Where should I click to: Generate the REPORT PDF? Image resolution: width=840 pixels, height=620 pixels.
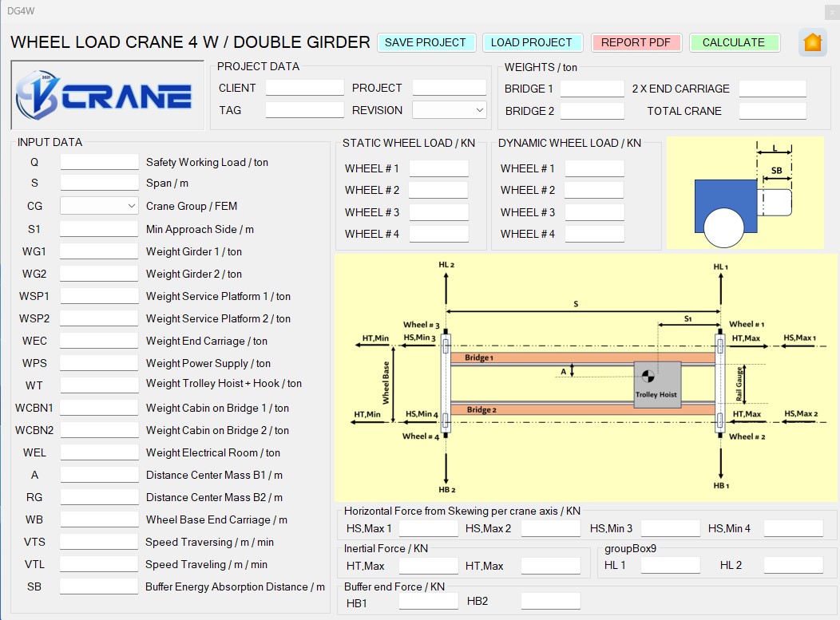point(636,43)
